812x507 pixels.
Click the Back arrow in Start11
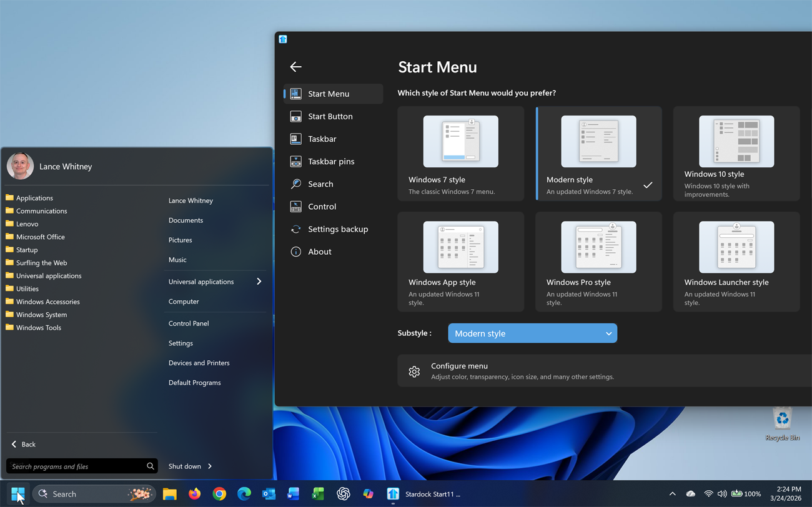[295, 66]
